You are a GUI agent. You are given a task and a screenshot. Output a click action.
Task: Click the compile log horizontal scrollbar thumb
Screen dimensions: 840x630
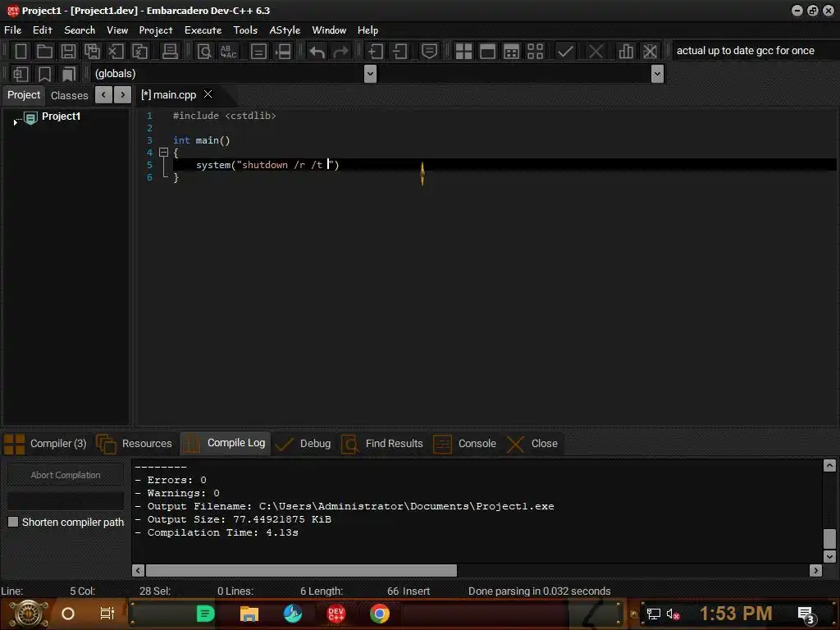click(x=301, y=571)
